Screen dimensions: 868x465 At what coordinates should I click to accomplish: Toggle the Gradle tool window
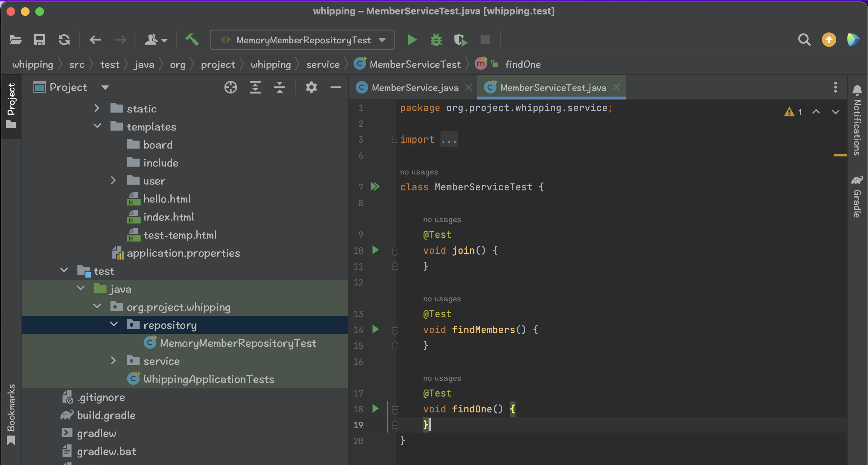[x=857, y=196]
